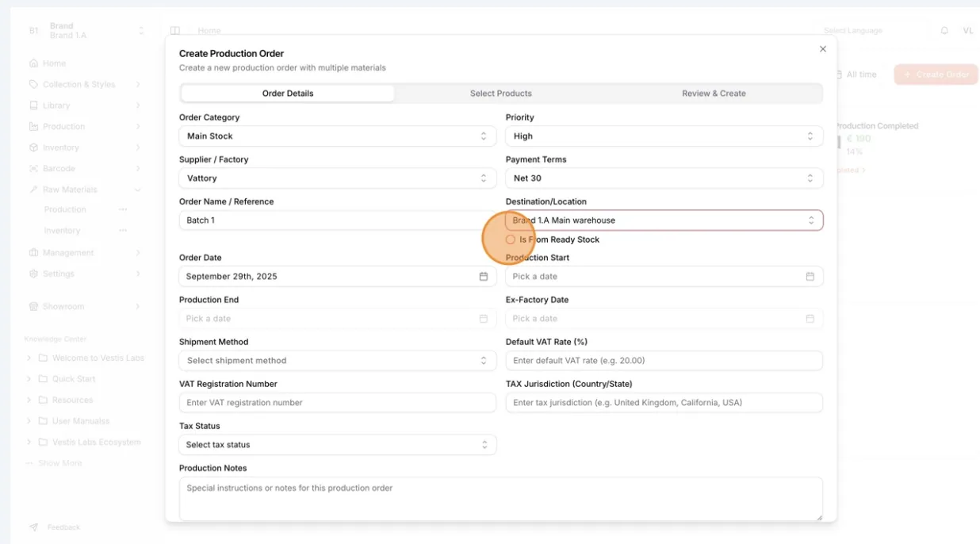Click the more options dots beside Raw Materials Inventory
Screen dimensions: 980x544
[123, 231]
